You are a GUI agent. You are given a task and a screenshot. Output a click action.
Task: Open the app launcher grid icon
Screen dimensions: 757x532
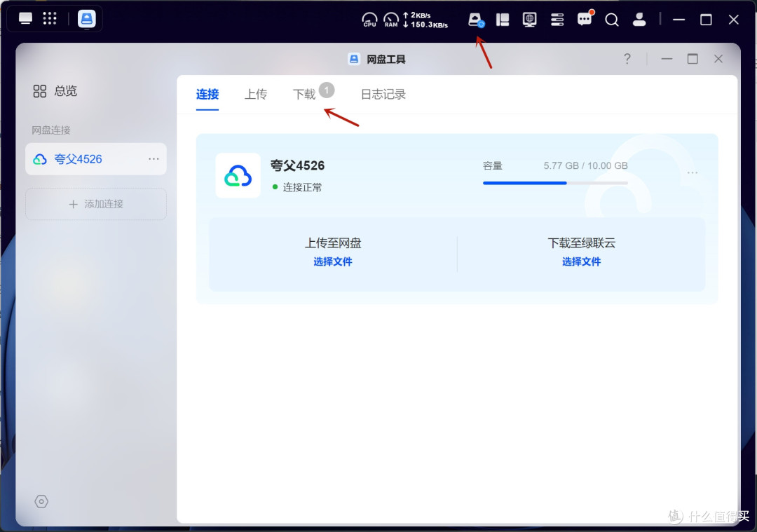coord(50,19)
